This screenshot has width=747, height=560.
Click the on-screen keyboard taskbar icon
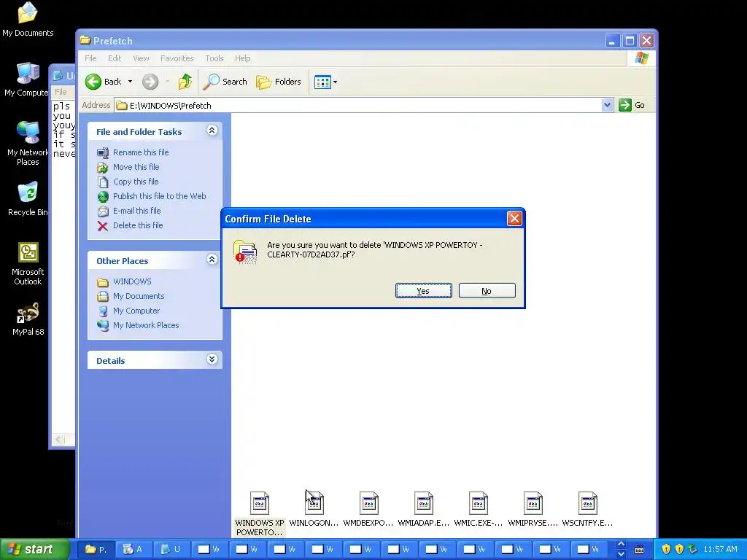coord(639,550)
